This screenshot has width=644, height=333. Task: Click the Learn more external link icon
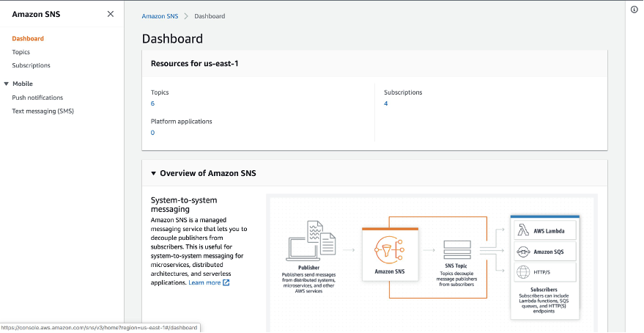point(226,282)
